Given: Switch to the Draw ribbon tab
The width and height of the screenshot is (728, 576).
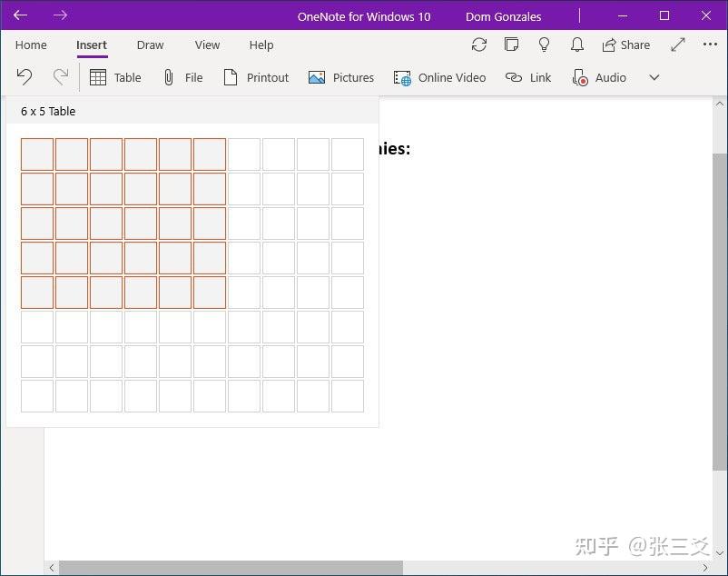Looking at the screenshot, I should tap(150, 45).
